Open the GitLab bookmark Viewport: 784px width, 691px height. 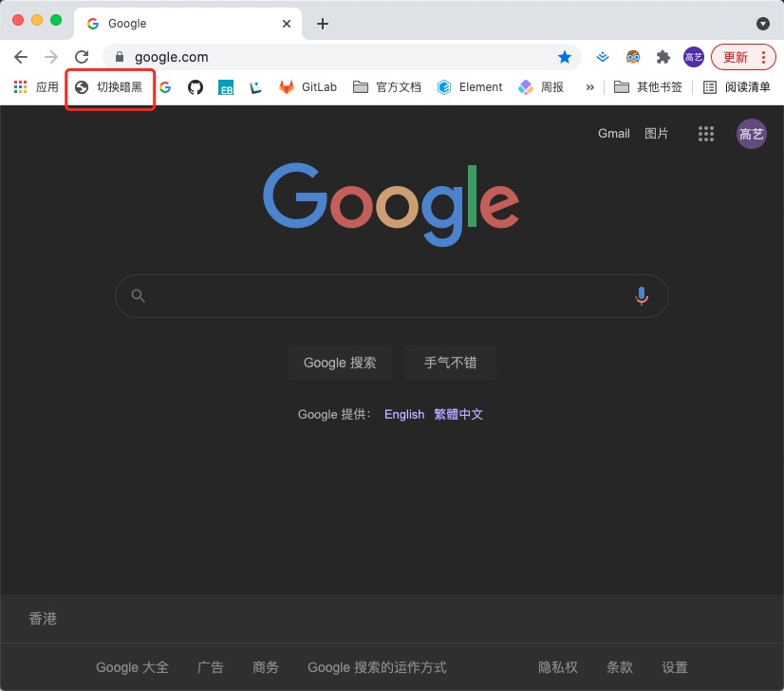308,87
